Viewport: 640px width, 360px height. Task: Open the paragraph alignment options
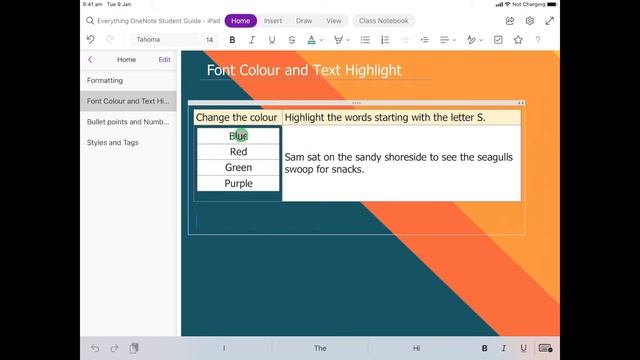tap(447, 40)
